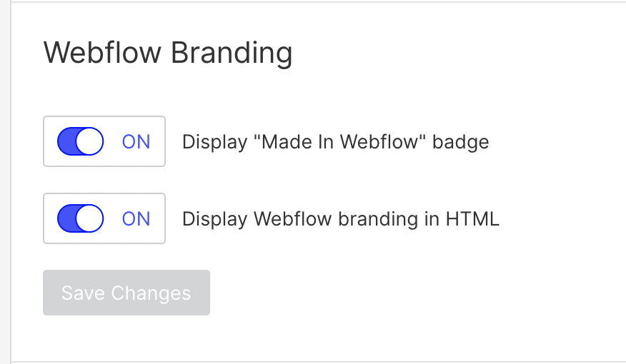
Task: Click ON text beside HTML branding switch
Action: click(x=136, y=218)
